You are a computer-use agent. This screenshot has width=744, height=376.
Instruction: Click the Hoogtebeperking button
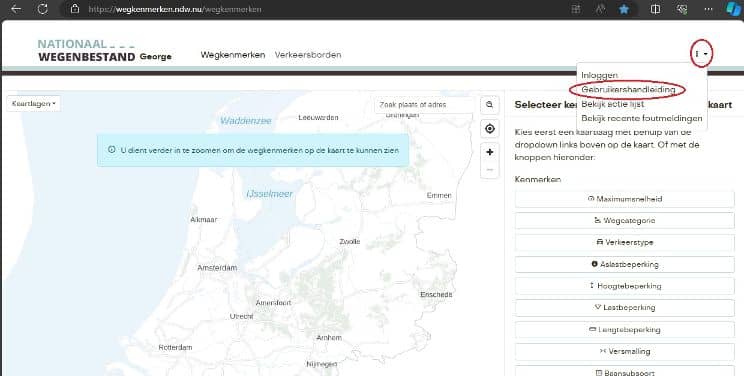click(x=624, y=286)
